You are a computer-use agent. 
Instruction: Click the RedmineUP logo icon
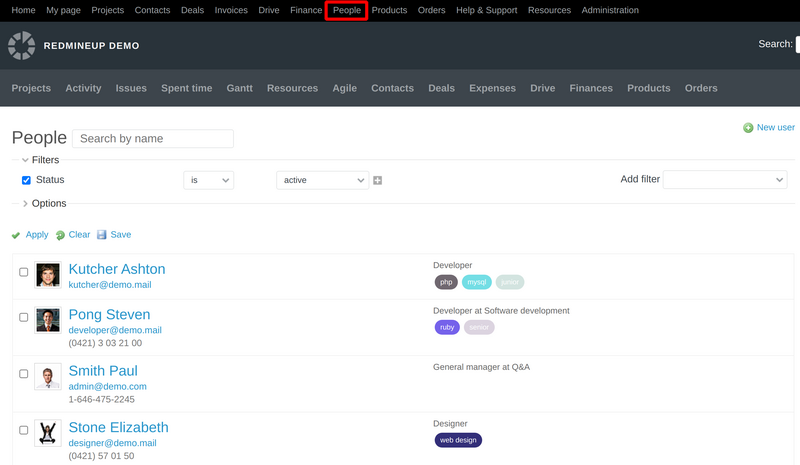pos(21,45)
